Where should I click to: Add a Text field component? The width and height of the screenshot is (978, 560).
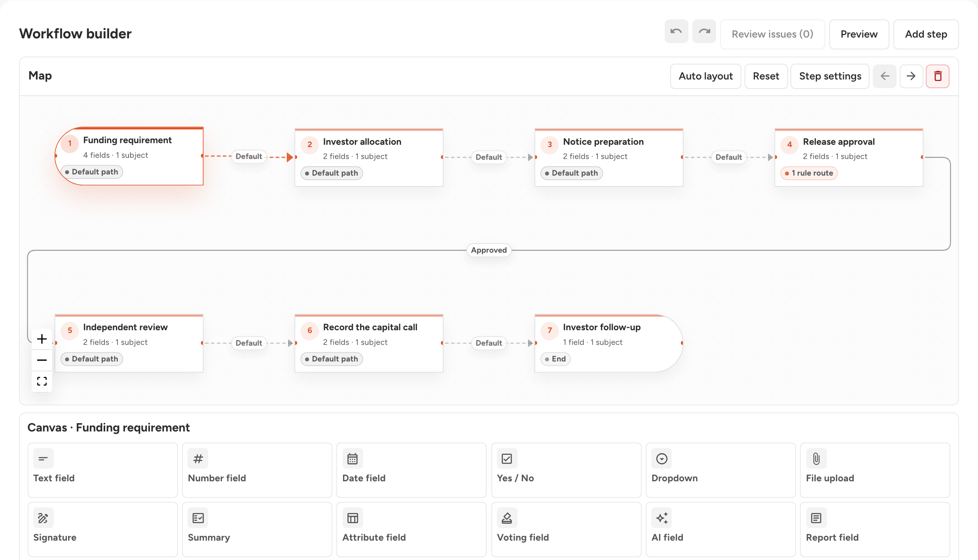[103, 470]
